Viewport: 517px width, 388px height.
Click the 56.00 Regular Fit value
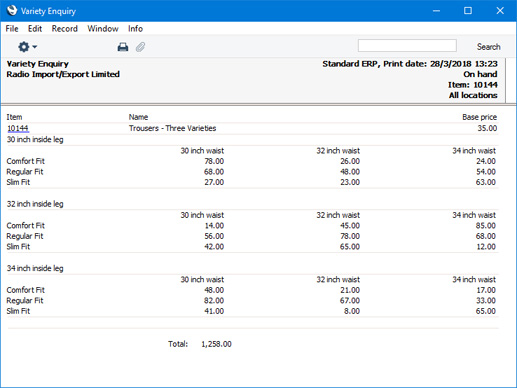pyautogui.click(x=214, y=236)
